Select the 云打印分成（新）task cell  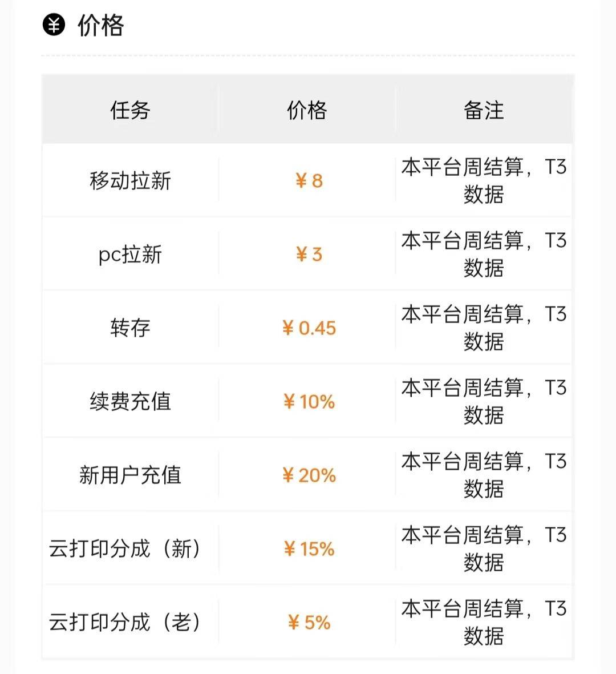124,549
